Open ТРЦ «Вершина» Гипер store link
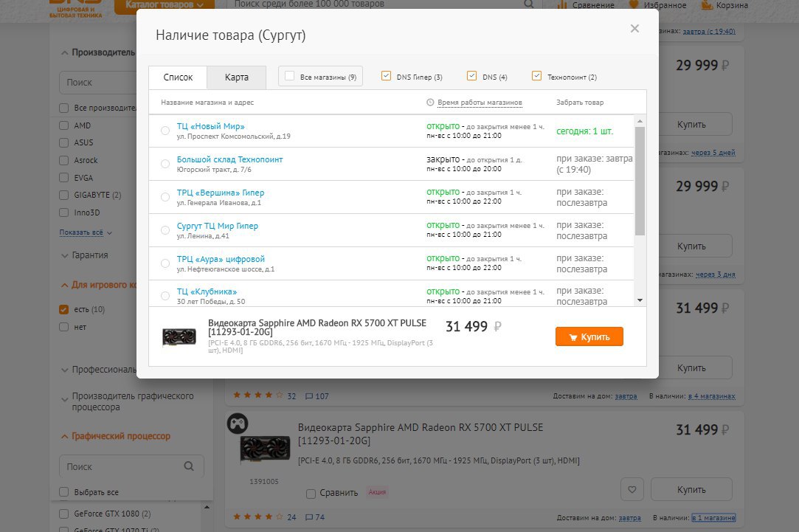The height and width of the screenshot is (532, 799). [220, 193]
